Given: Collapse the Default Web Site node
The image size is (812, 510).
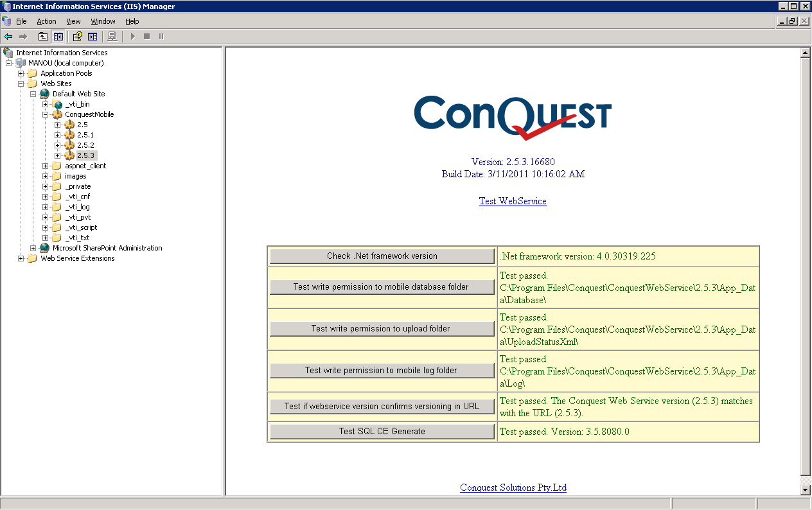Looking at the screenshot, I should [33, 94].
